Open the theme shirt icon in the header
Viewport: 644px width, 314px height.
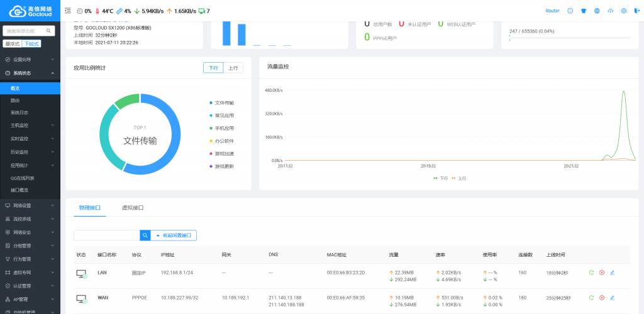click(x=584, y=11)
